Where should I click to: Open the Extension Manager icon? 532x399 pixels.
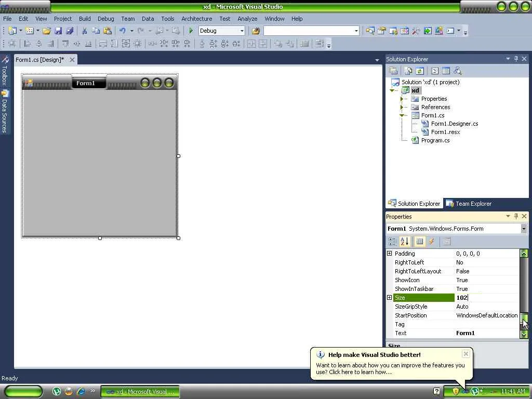(438, 31)
